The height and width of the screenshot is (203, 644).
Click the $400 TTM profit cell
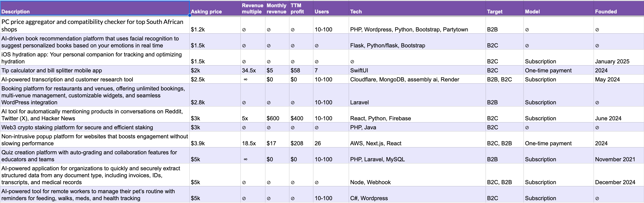point(301,115)
